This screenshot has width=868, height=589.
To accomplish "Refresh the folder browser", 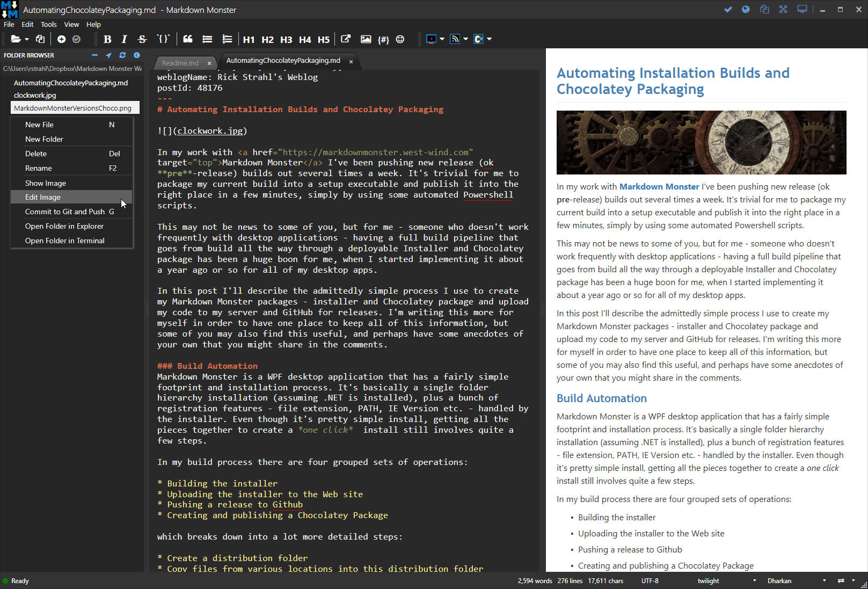I will click(x=122, y=55).
